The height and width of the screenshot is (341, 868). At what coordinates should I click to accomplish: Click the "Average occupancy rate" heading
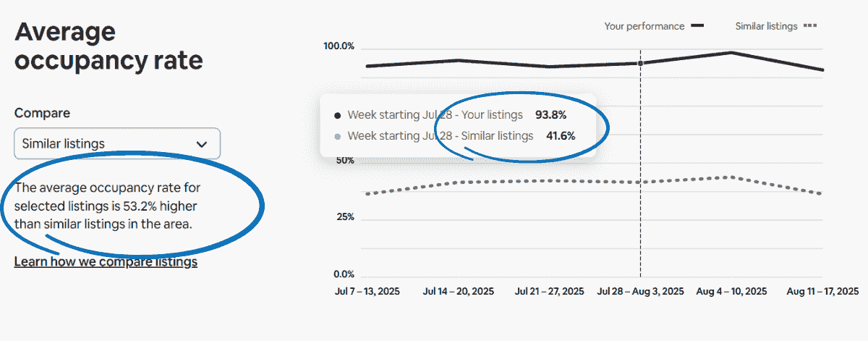(109, 46)
